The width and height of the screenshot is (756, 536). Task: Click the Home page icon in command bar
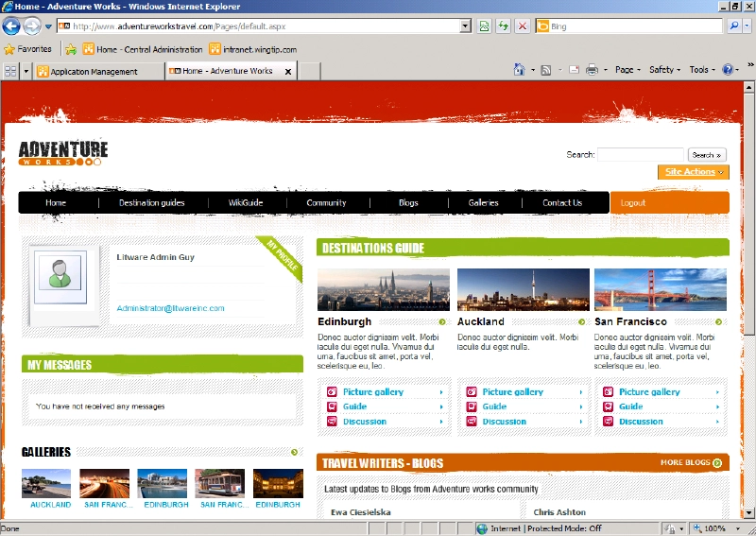519,70
